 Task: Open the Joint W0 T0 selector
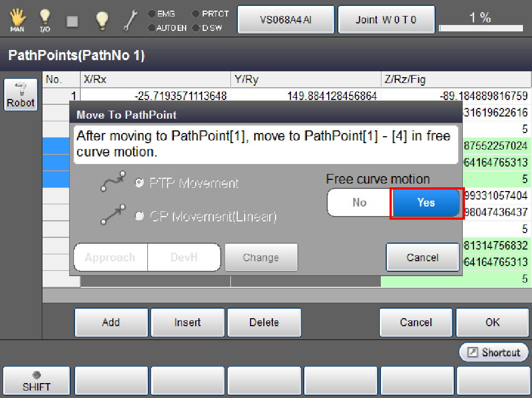(386, 20)
